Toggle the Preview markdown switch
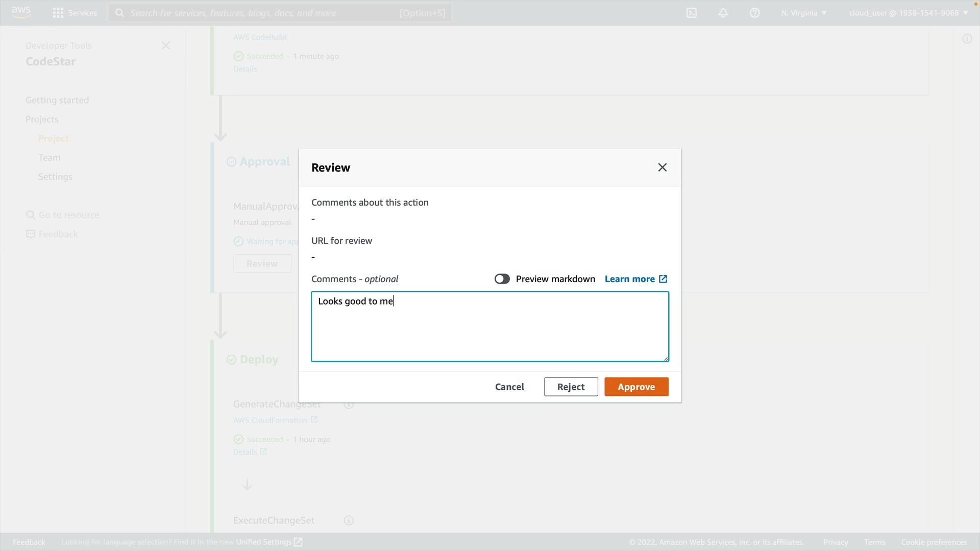This screenshot has height=551, width=980. 502,279
